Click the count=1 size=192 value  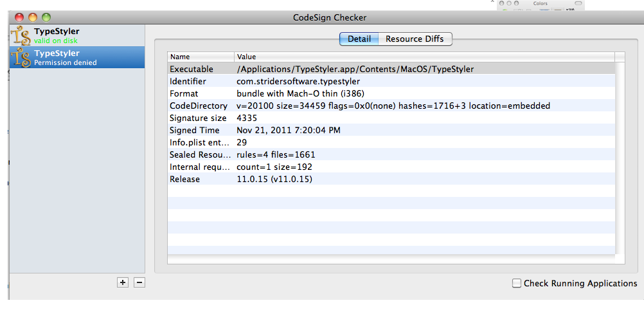click(274, 167)
